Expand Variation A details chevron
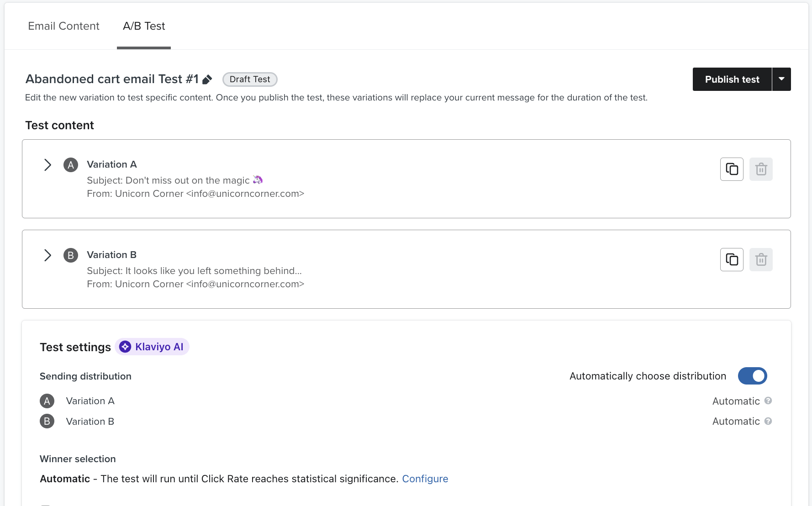Screen dimensions: 812x506 point(47,165)
